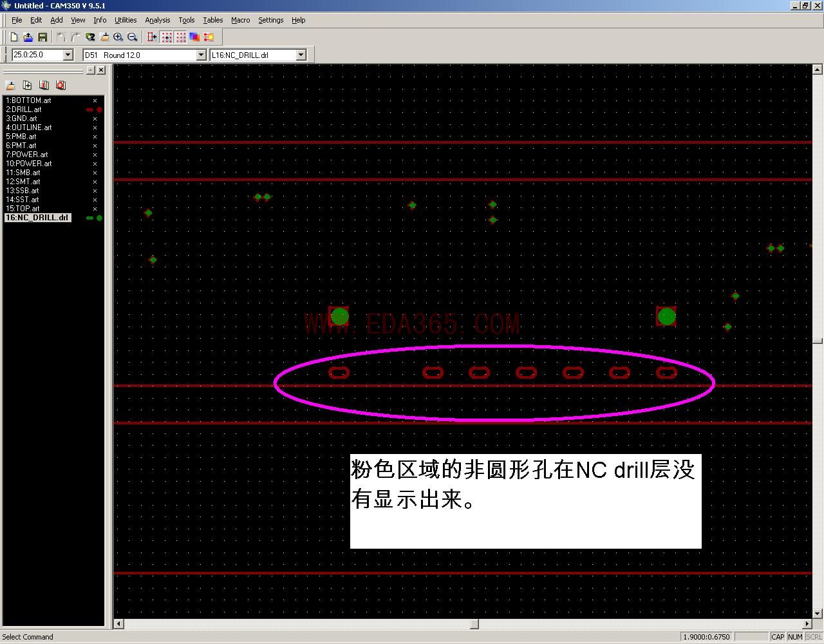Screen dimensions: 824x644
Task: Click the last toolbar icon with yellow circle
Action: 209,37
